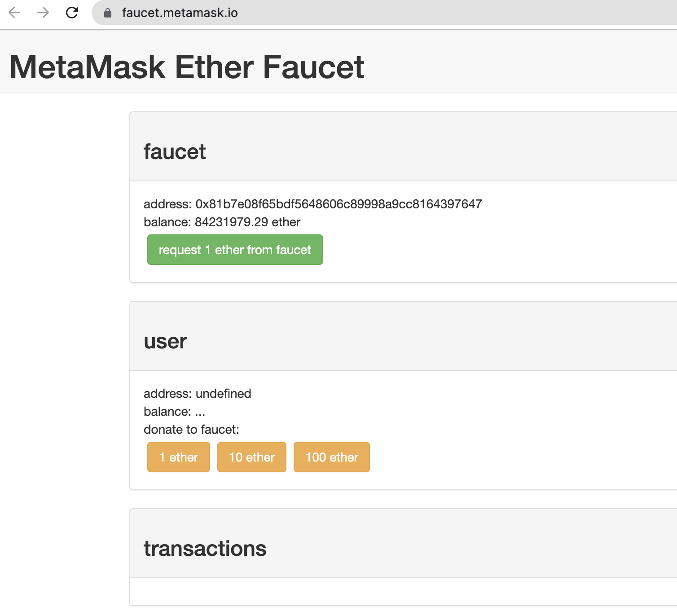Donate 100 ether to the faucet
Viewport: 677px width, 616px height.
pyautogui.click(x=331, y=457)
